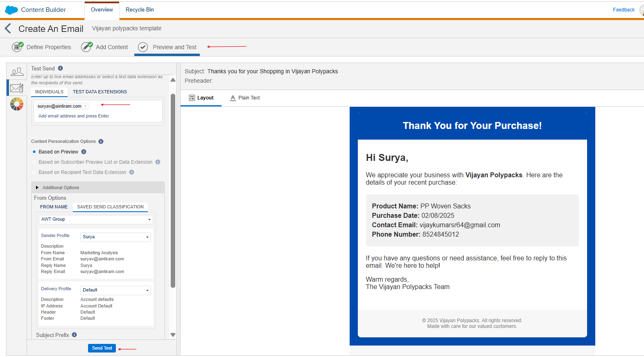Select the Based on Preview radio option
644x357 pixels.
(x=34, y=152)
